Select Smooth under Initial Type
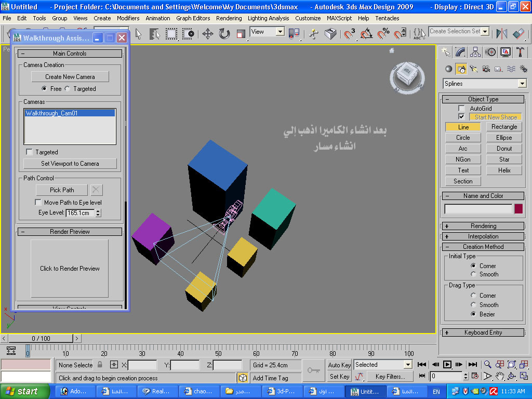Viewport: 532px width, 399px height. (x=473, y=274)
